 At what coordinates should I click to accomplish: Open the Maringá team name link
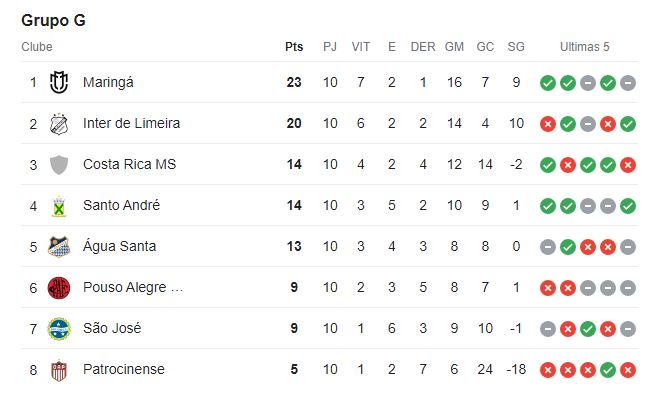click(x=108, y=82)
